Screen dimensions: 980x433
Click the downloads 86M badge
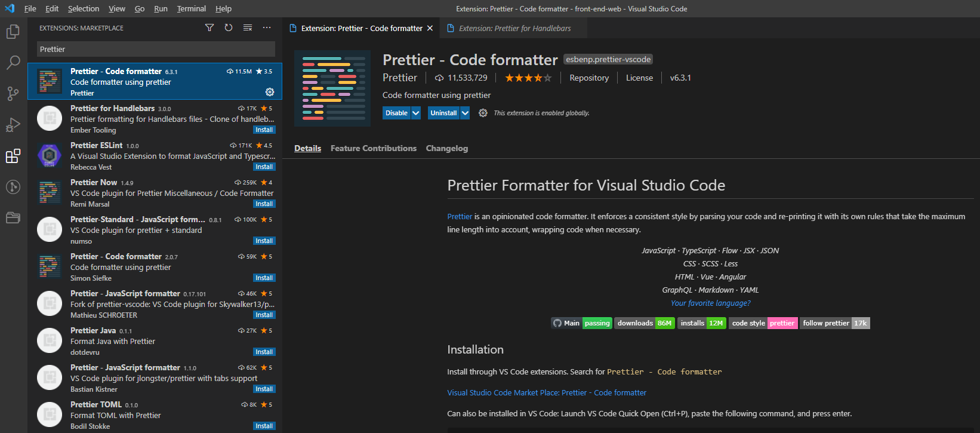[x=645, y=323]
